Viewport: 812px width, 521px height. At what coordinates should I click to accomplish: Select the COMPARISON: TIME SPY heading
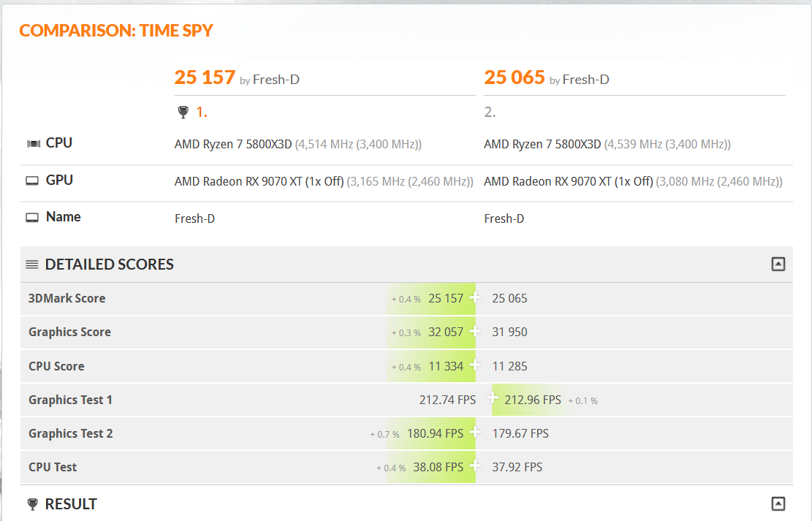point(116,30)
